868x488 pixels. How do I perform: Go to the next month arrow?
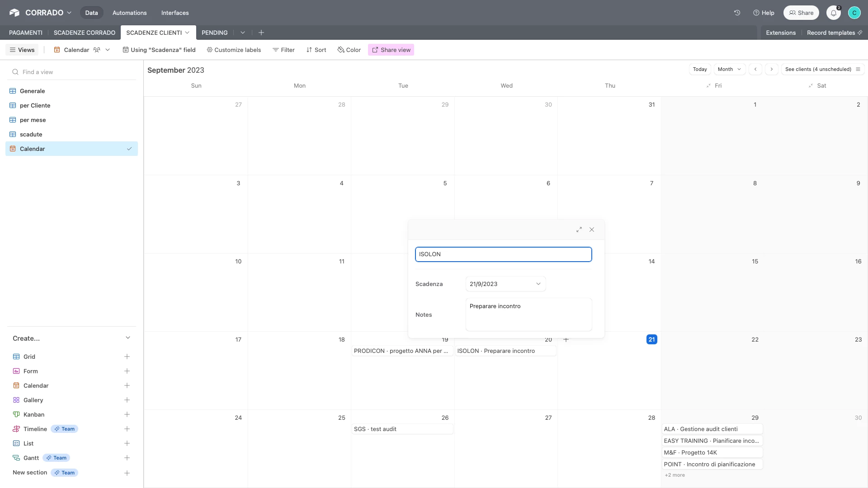[x=772, y=69]
